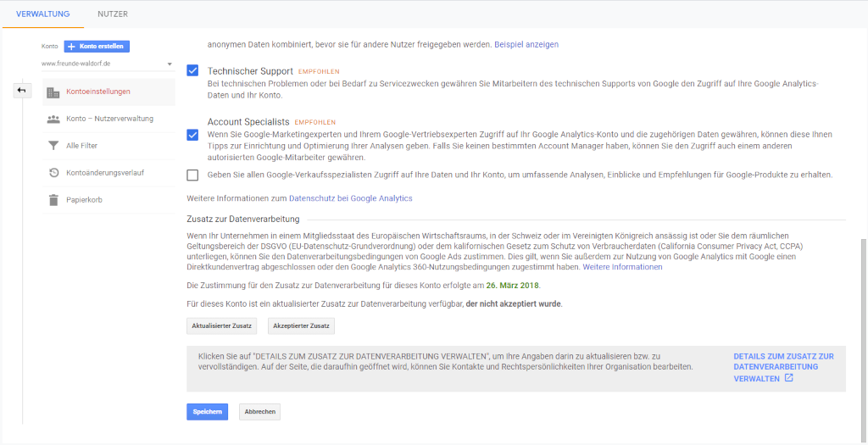Open Kontoeinstellungen menu entry
Viewport: 868px width, 445px height.
(109, 92)
